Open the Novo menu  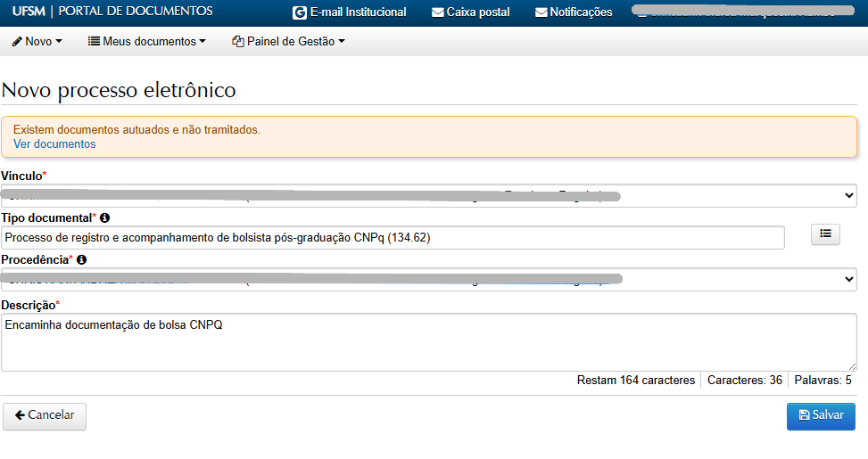tap(37, 41)
